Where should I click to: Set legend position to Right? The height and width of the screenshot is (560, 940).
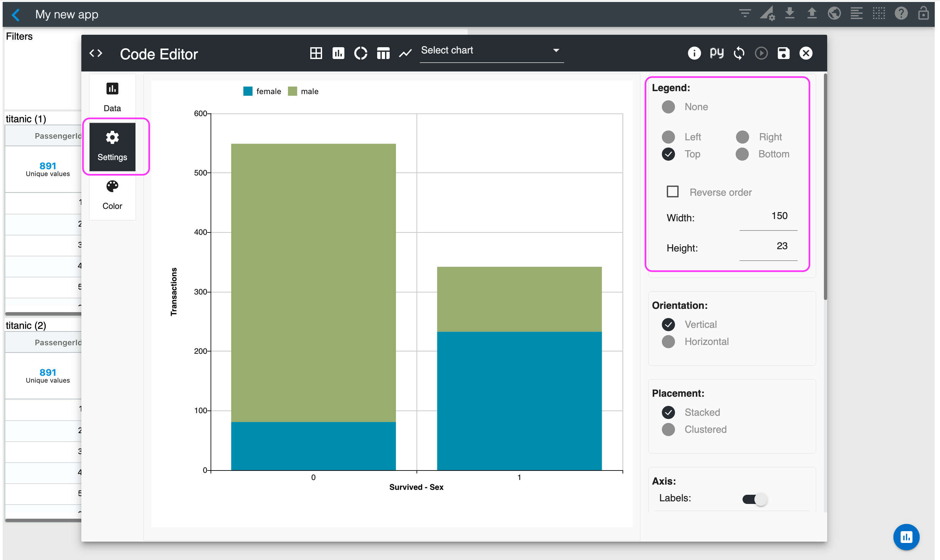coord(742,137)
